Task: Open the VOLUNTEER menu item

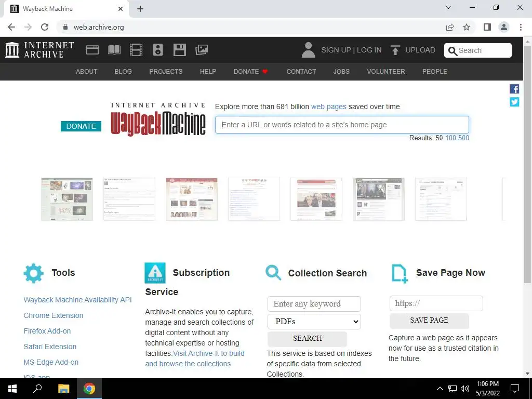Action: 386,72
